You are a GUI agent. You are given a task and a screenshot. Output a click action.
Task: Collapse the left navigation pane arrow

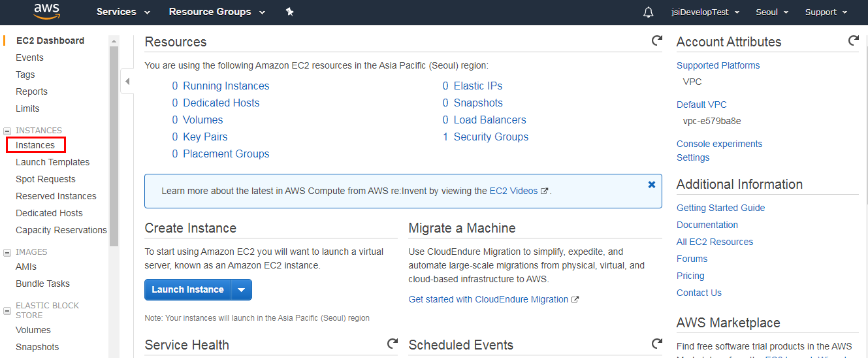127,82
